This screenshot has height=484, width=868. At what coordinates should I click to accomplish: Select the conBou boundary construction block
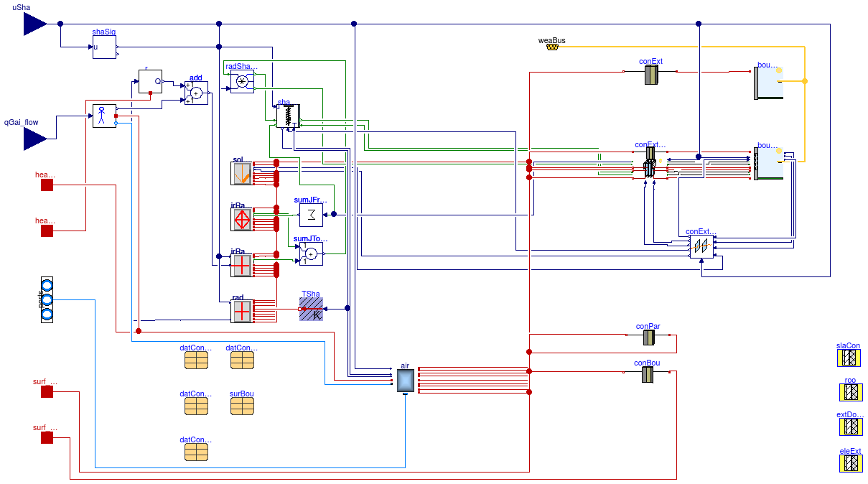point(647,375)
